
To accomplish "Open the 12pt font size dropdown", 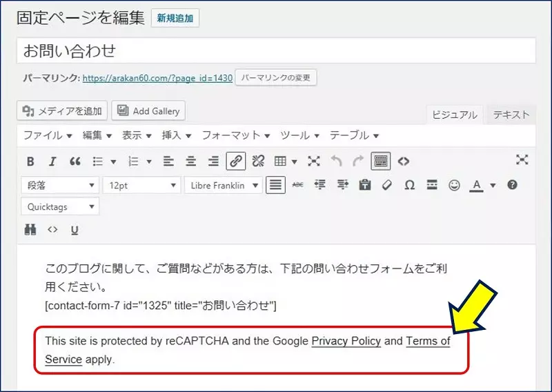I will (141, 185).
